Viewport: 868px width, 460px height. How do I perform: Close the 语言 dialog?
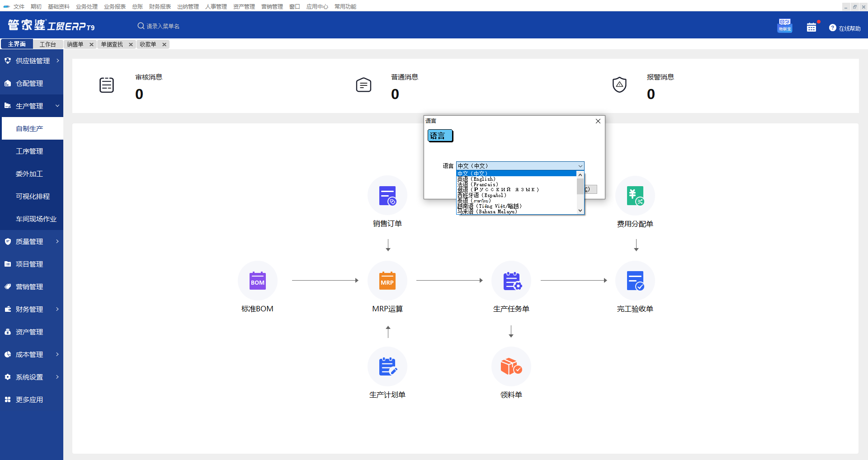(598, 121)
